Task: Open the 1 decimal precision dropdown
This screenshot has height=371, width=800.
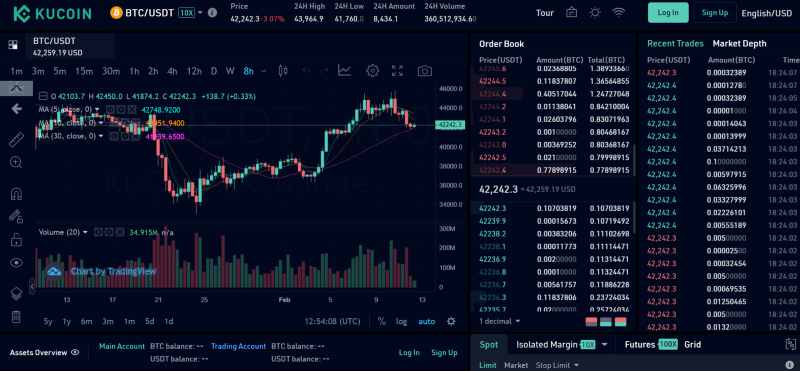Action: (x=499, y=321)
